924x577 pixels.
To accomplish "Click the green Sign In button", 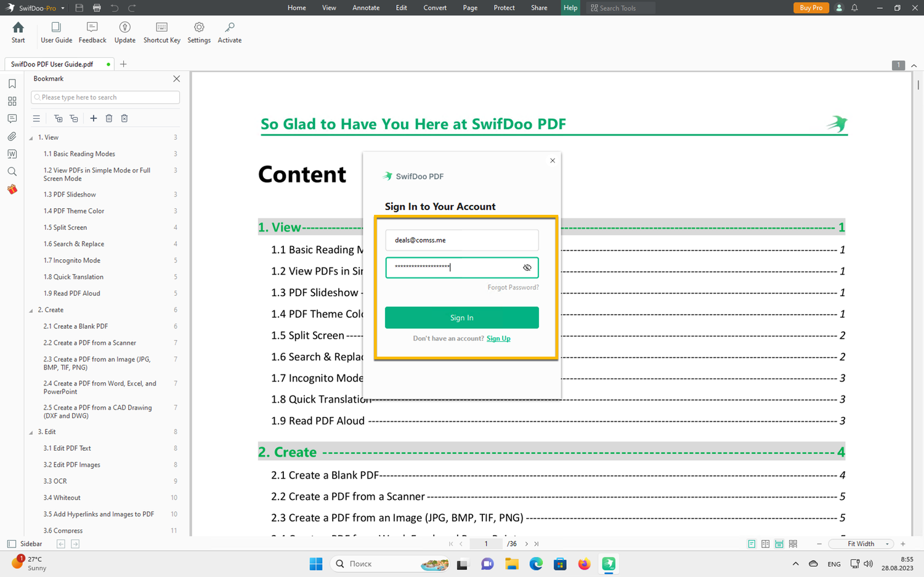I will tap(462, 318).
